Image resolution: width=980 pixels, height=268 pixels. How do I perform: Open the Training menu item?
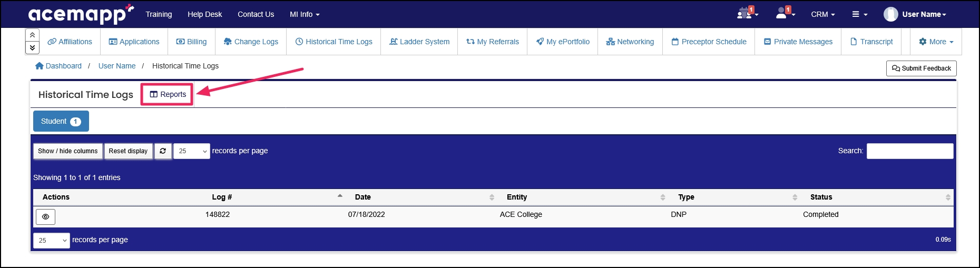159,14
